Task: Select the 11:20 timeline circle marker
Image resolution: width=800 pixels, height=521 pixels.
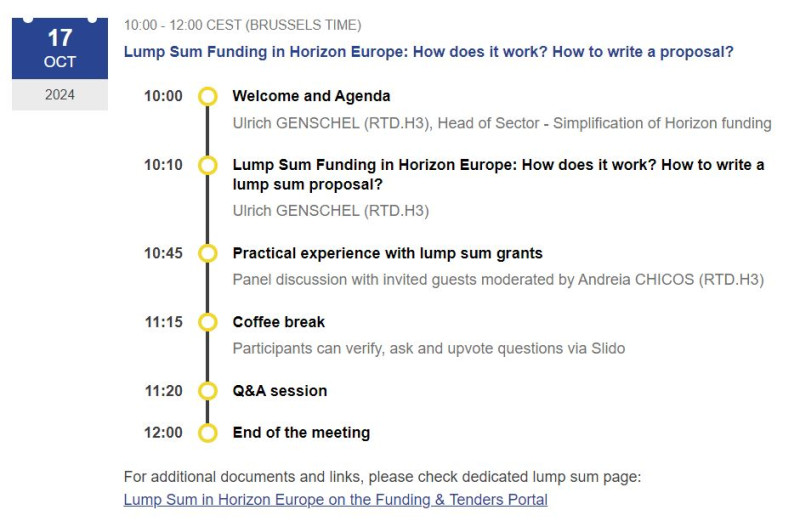Action: tap(208, 391)
